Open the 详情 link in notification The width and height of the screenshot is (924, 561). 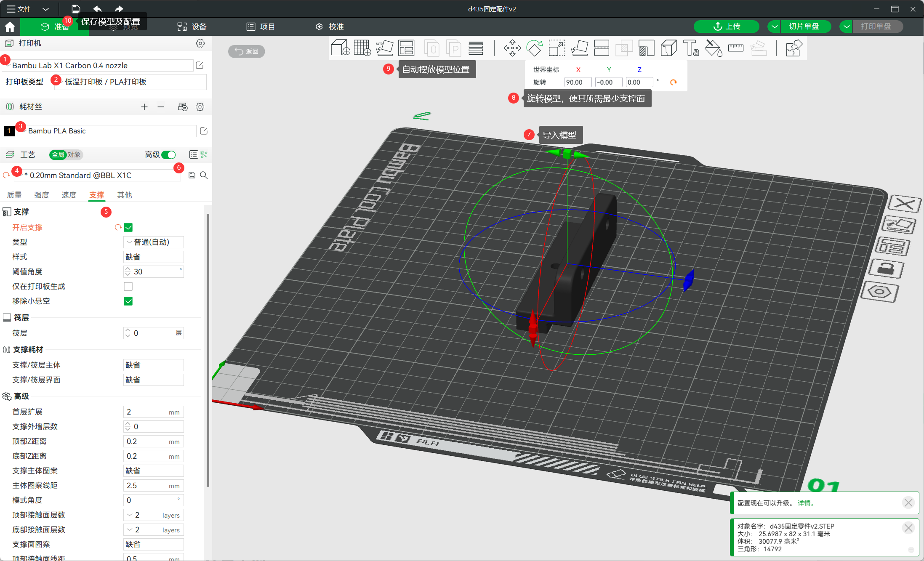tap(807, 503)
